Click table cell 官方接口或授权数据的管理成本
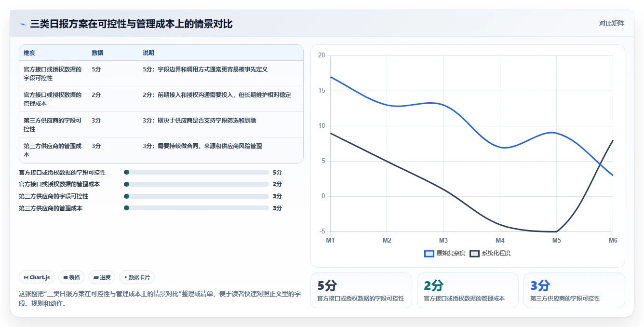644x327 pixels. [x=53, y=99]
